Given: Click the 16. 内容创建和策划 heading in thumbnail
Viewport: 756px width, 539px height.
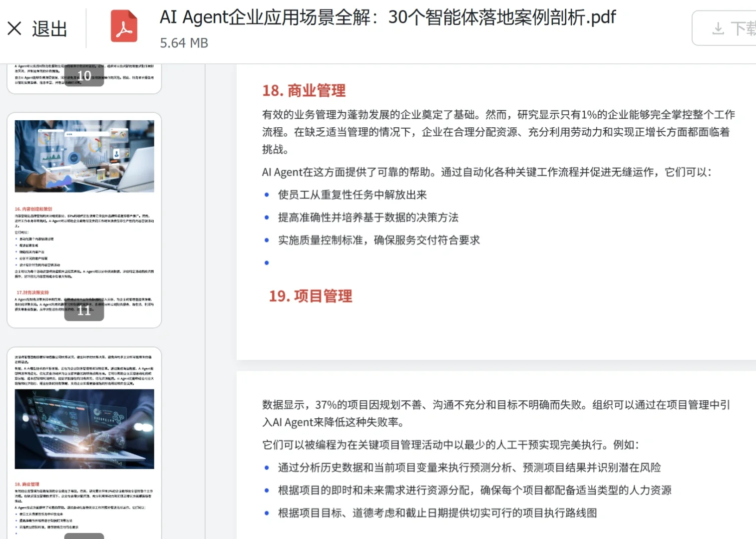Looking at the screenshot, I should click(33, 209).
